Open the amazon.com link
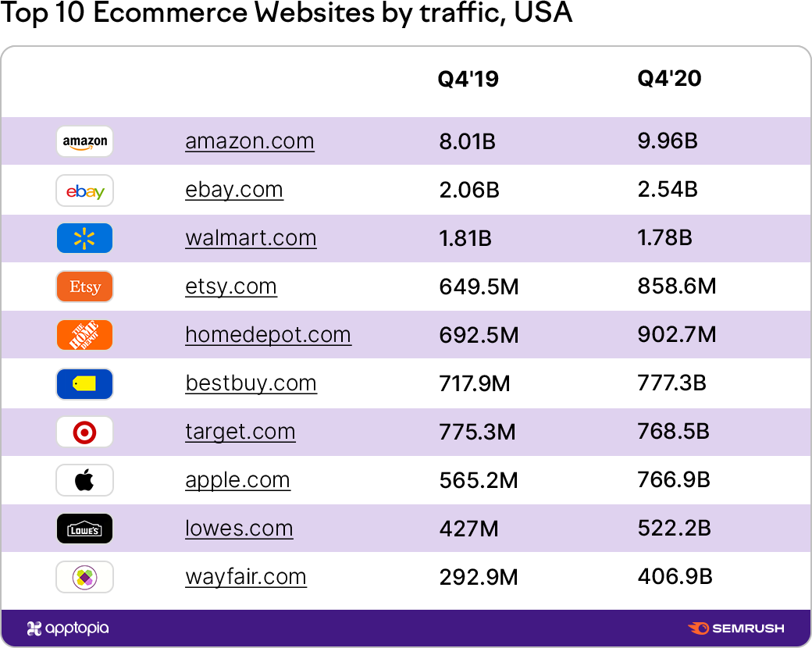812x648 pixels. pyautogui.click(x=250, y=141)
